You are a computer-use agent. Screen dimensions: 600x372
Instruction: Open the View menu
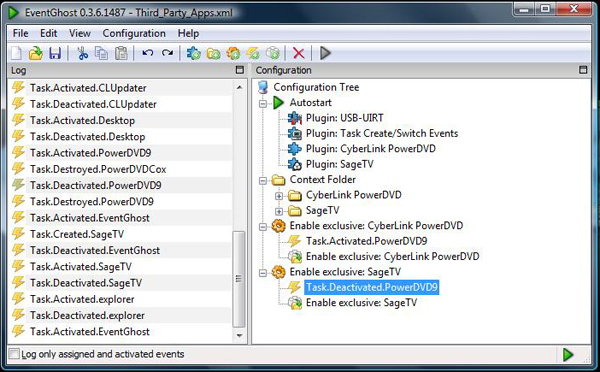coord(80,33)
